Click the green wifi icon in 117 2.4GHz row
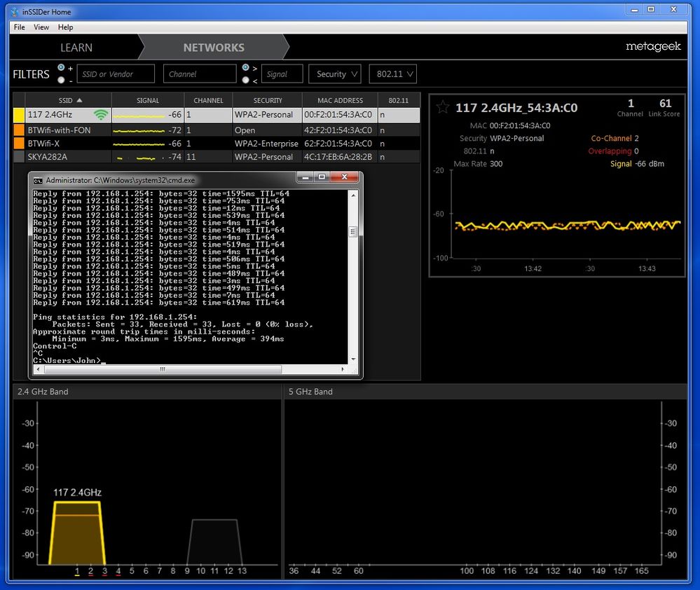 tap(101, 115)
